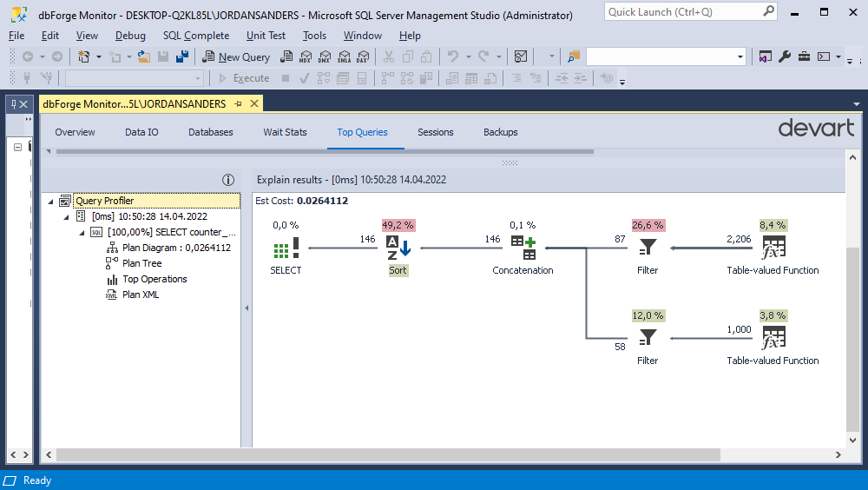This screenshot has width=868, height=490.
Task: Collapse the Query Profiler tree node
Action: [51, 202]
